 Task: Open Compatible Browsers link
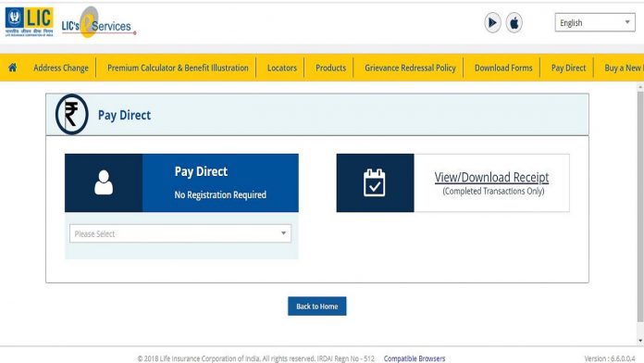[x=415, y=358]
